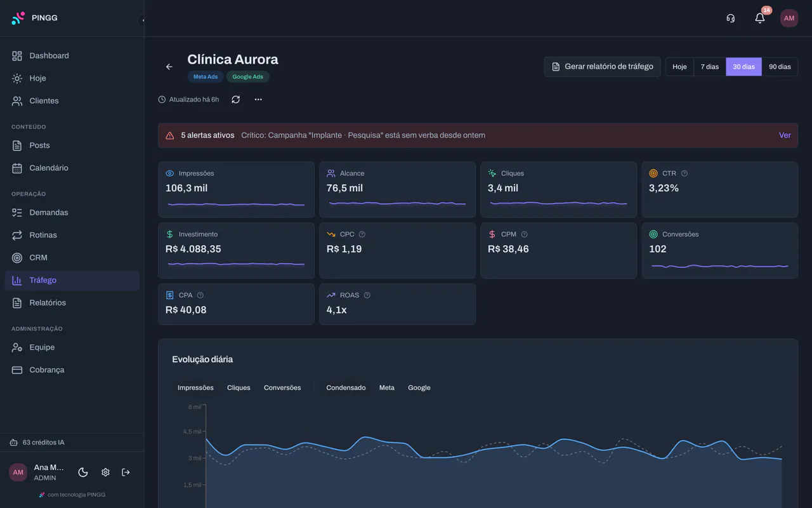Open Cobrança in the sidebar

[x=72, y=370]
